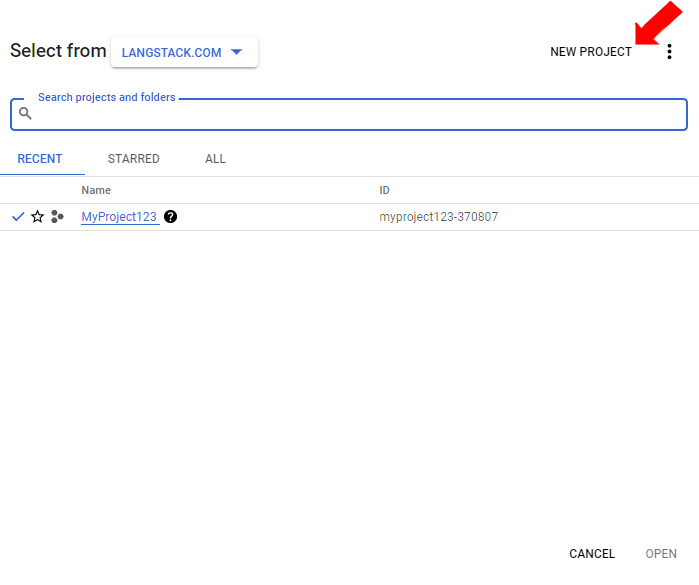Switch to the RECENT tab
The height and width of the screenshot is (585, 699).
(40, 159)
